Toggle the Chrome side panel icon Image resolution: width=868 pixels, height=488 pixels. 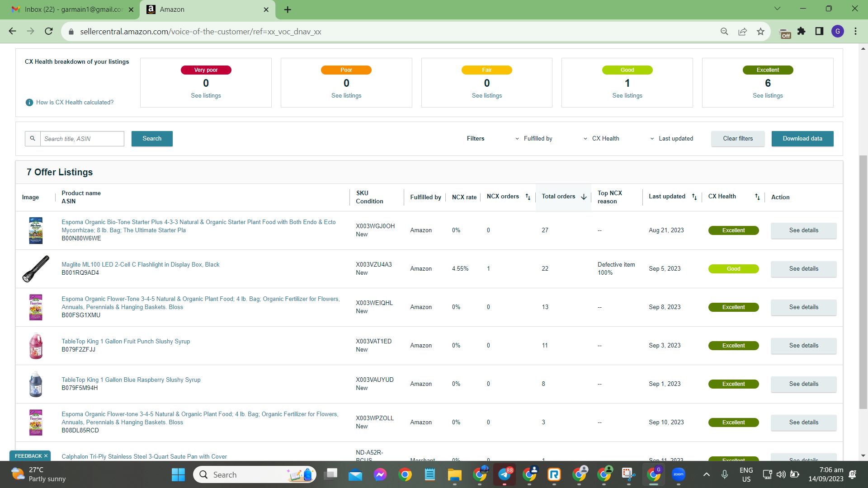(819, 31)
